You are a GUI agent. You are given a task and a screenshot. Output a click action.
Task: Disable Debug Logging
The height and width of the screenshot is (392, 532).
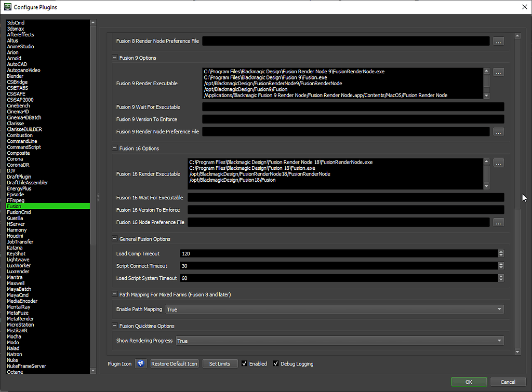coord(276,363)
